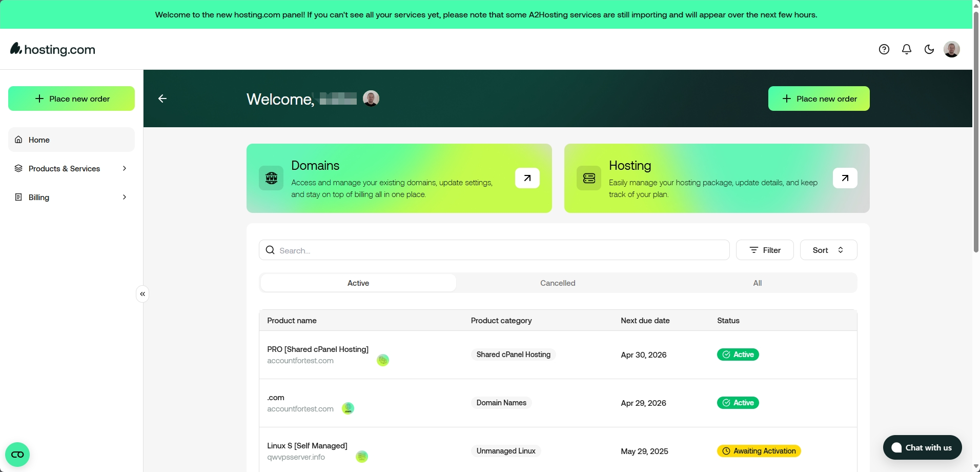
Task: Open the Filter button
Action: [765, 250]
